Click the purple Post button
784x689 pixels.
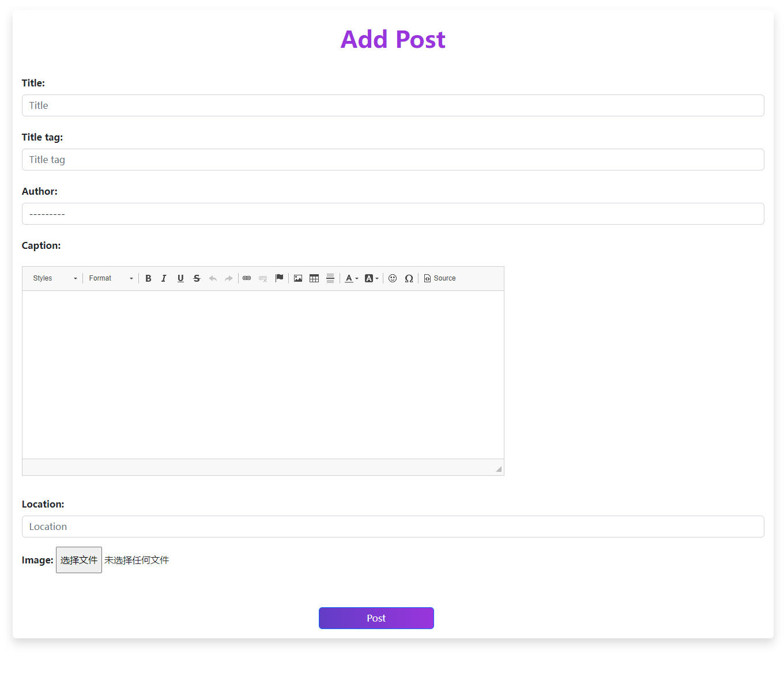[376, 618]
